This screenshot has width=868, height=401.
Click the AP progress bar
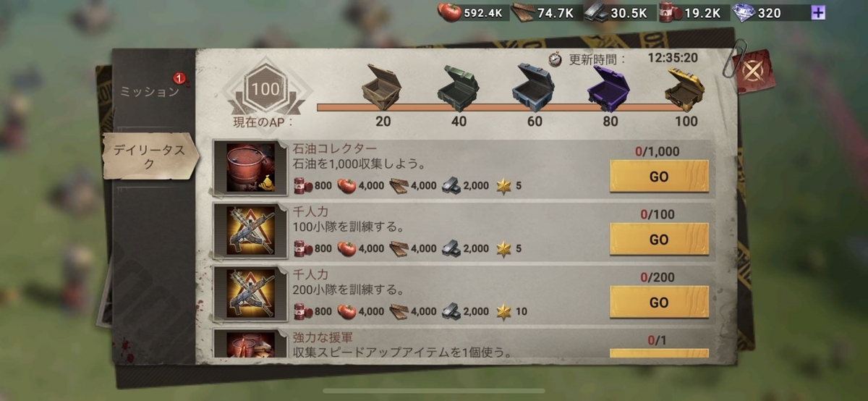tap(499, 107)
